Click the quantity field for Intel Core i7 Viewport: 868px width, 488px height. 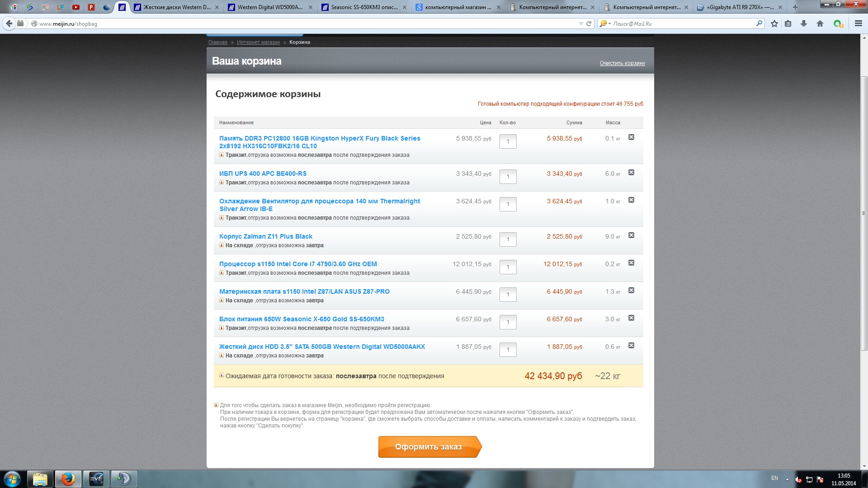(x=508, y=267)
